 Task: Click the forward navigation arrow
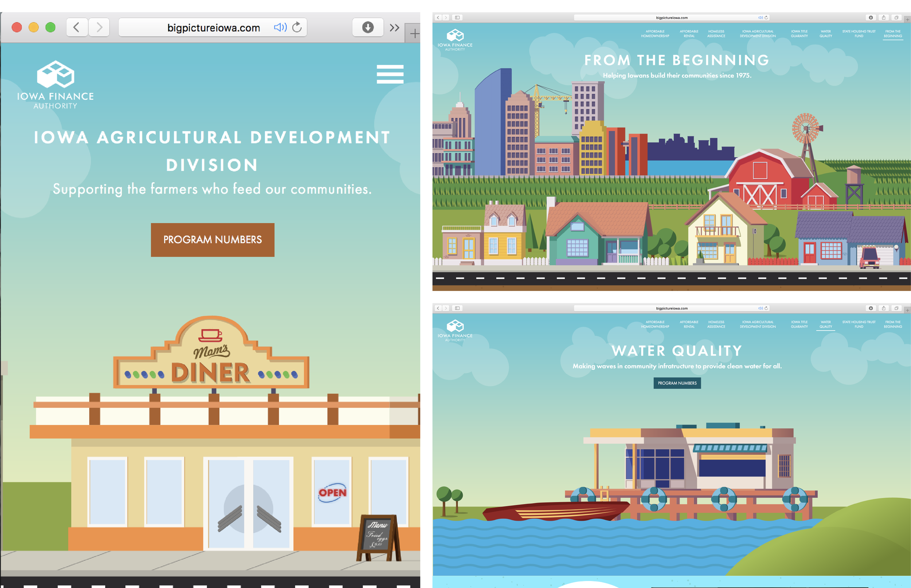pyautogui.click(x=99, y=27)
